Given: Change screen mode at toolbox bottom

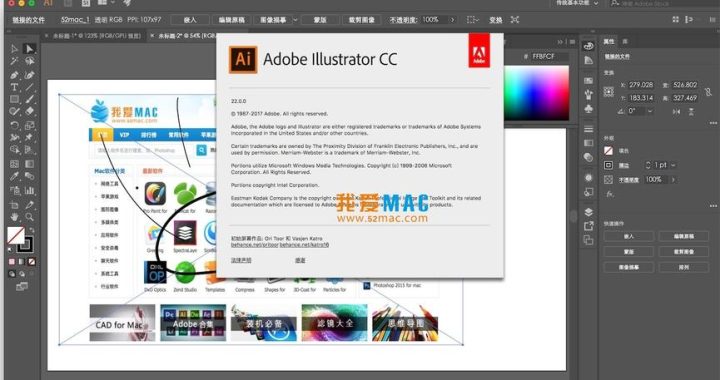Looking at the screenshot, I should [22, 287].
